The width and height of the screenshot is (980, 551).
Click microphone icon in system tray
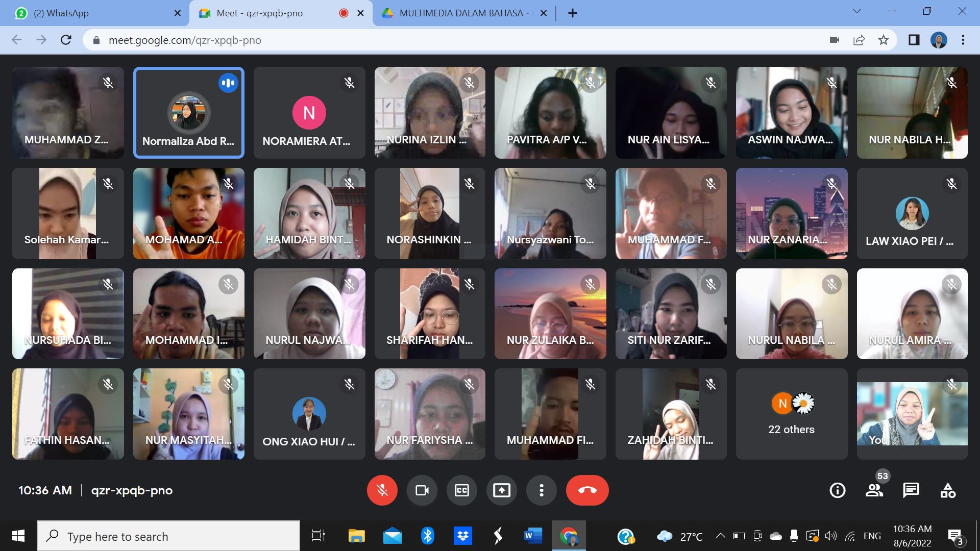pyautogui.click(x=794, y=536)
